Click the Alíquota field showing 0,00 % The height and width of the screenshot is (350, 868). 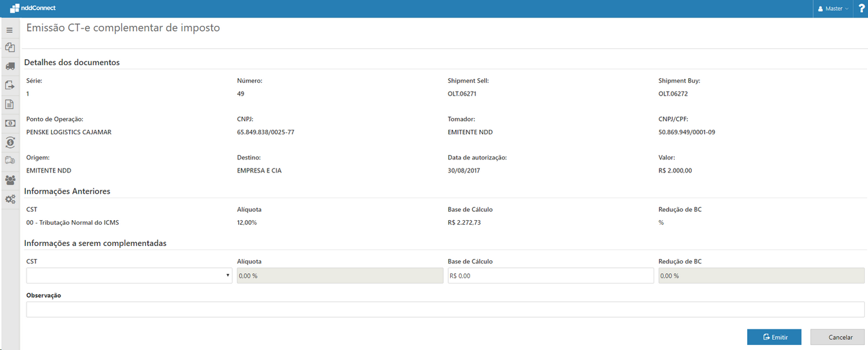tap(340, 276)
